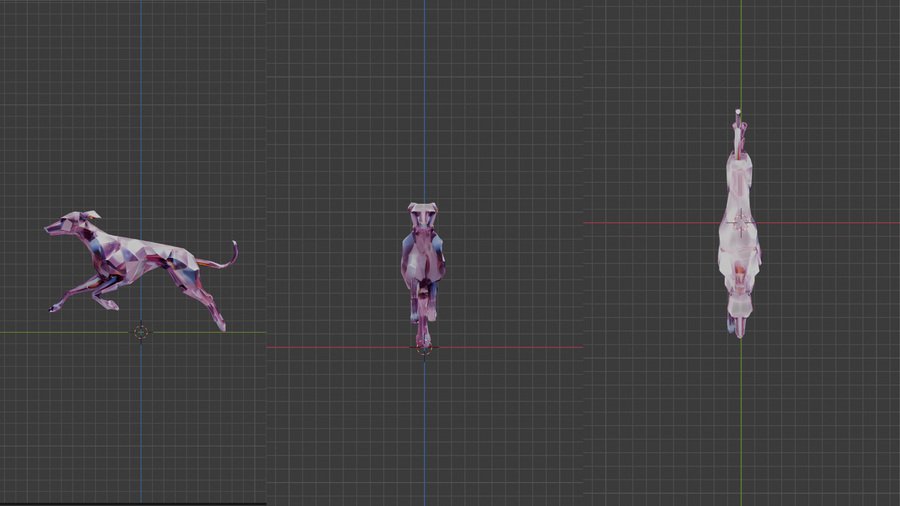Click the 3D cursor in the top view
900x506 pixels.
(740, 223)
